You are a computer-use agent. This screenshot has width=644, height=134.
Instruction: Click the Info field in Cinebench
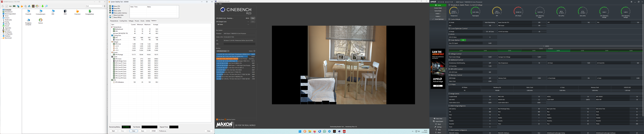pyautogui.click(x=239, y=44)
